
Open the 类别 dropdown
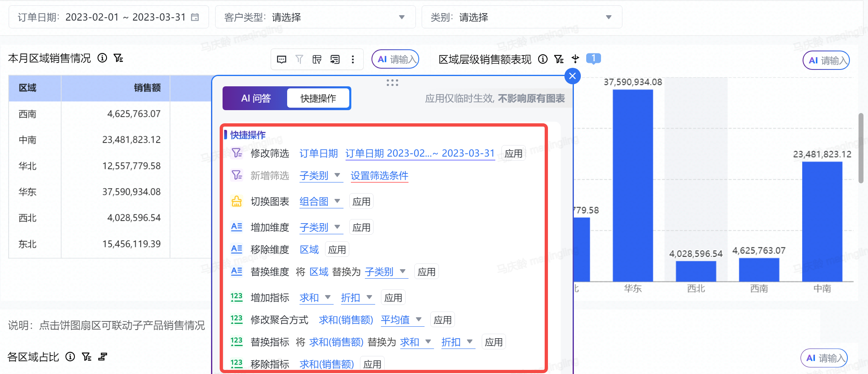pos(522,17)
